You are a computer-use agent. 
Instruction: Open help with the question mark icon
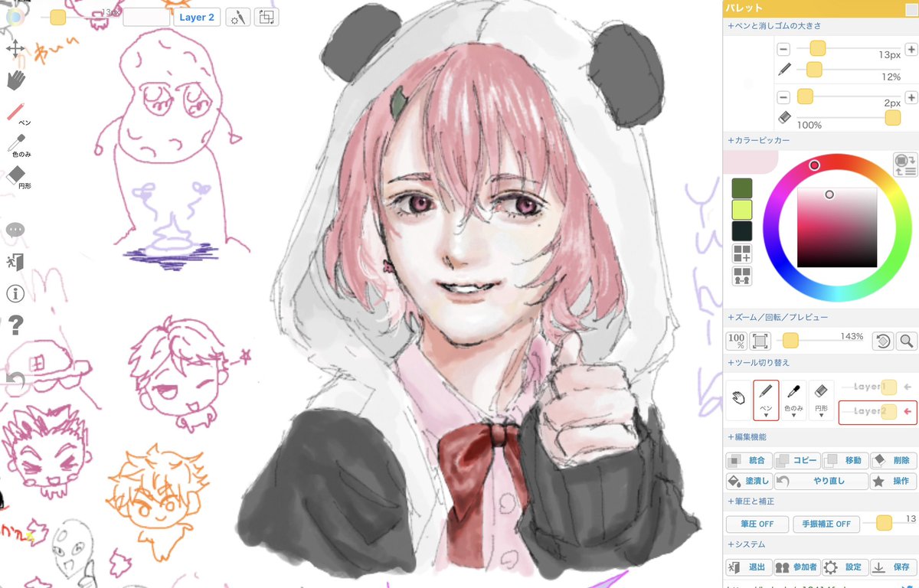tap(16, 326)
